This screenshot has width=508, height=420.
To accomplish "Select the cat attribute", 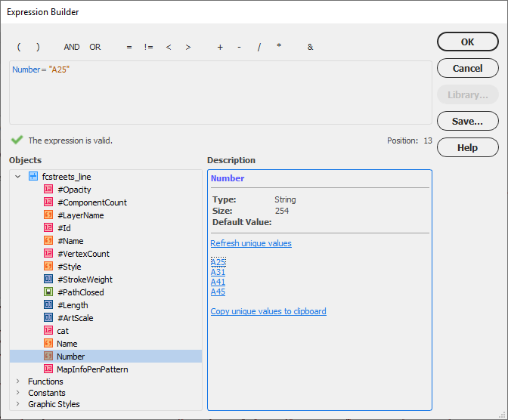I will [x=63, y=331].
